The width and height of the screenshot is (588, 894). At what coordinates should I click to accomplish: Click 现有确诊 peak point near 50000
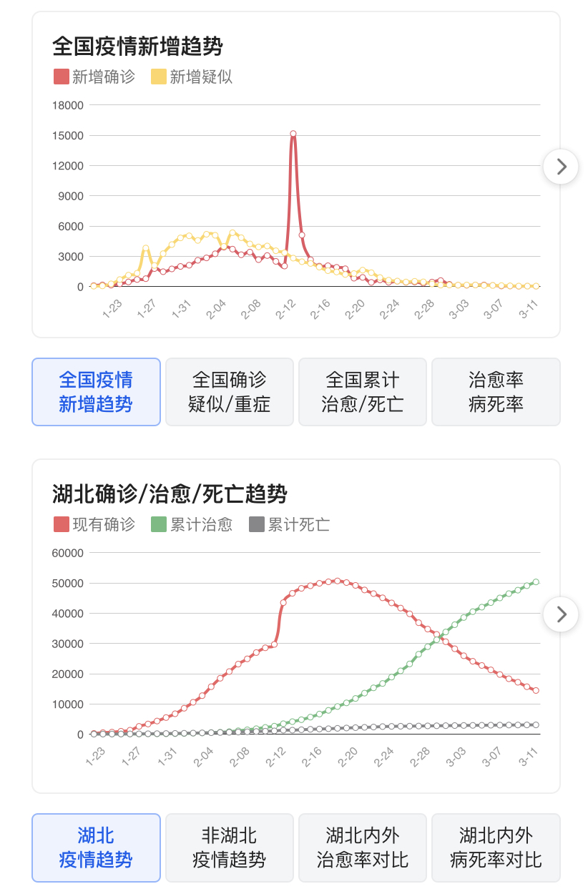tap(338, 581)
